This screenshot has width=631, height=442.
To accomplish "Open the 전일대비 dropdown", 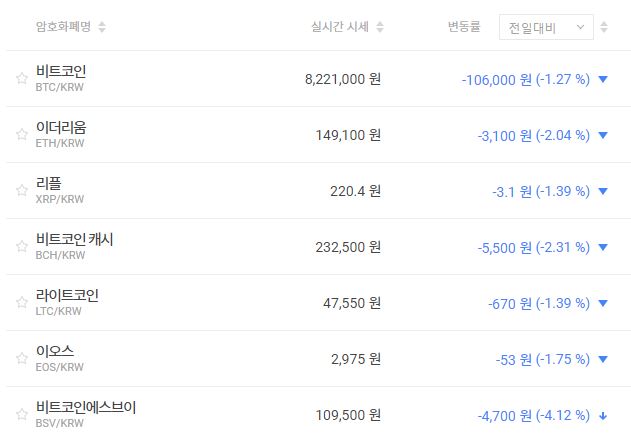I will pos(545,27).
